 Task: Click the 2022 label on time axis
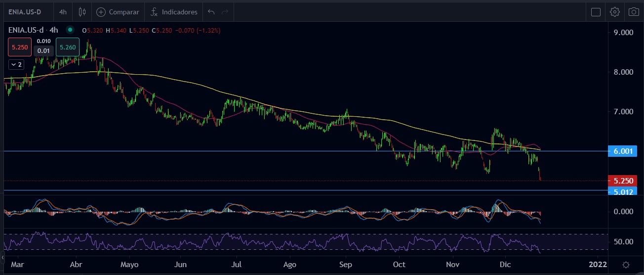[599, 265]
